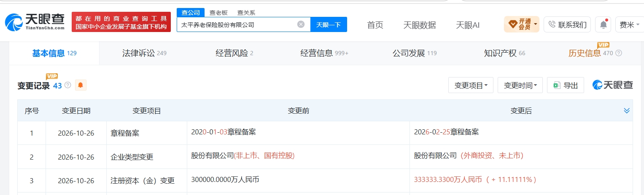The width and height of the screenshot is (644, 195).
Task: Select the 查关系 search tab
Action: (246, 13)
